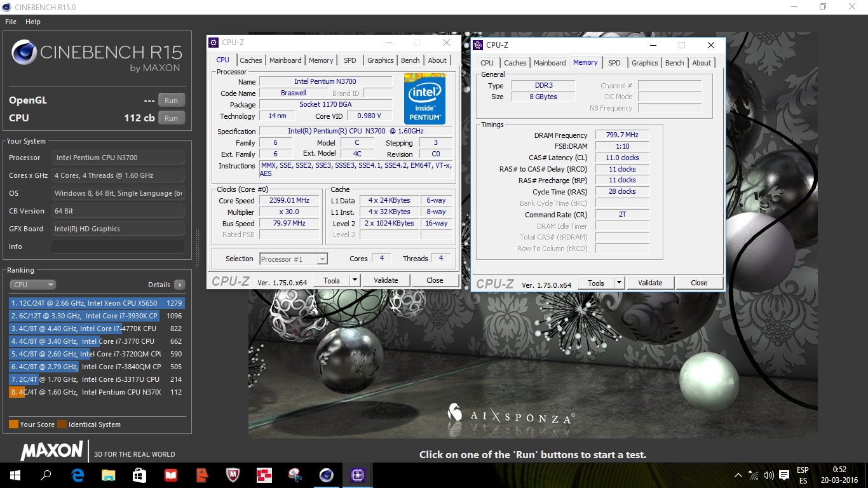The width and height of the screenshot is (868, 488).
Task: Open red book app in taskbar
Action: pyautogui.click(x=170, y=475)
